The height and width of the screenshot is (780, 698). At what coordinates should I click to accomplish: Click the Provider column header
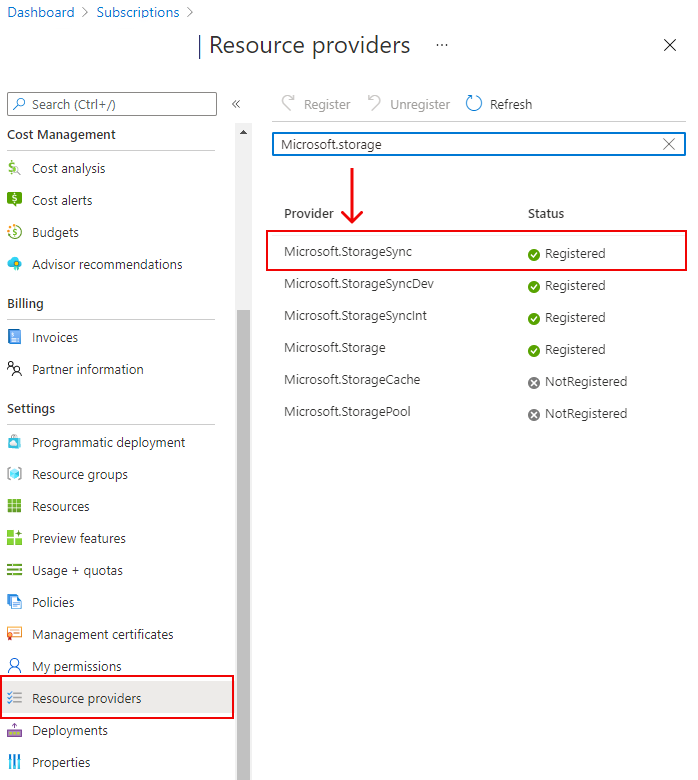point(308,213)
